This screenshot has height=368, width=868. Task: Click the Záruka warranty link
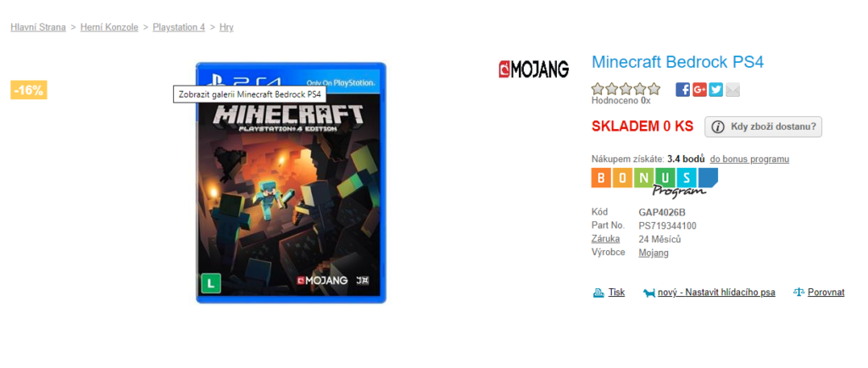[605, 239]
